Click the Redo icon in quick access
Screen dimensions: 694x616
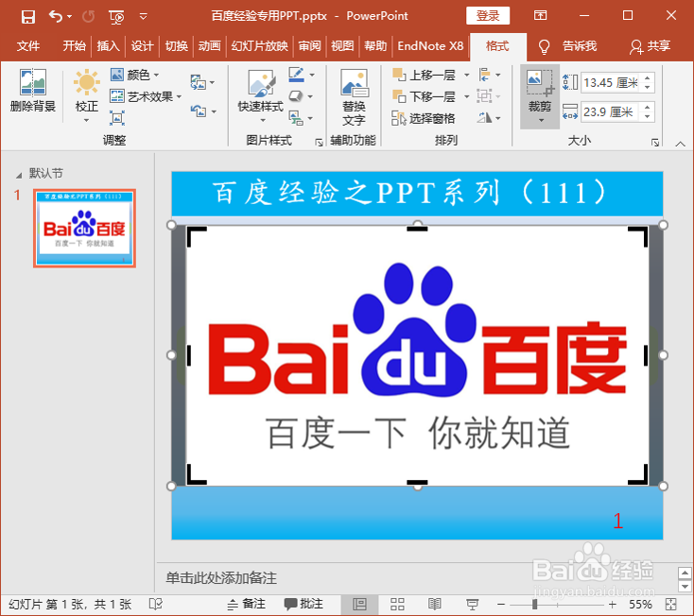[x=89, y=17]
